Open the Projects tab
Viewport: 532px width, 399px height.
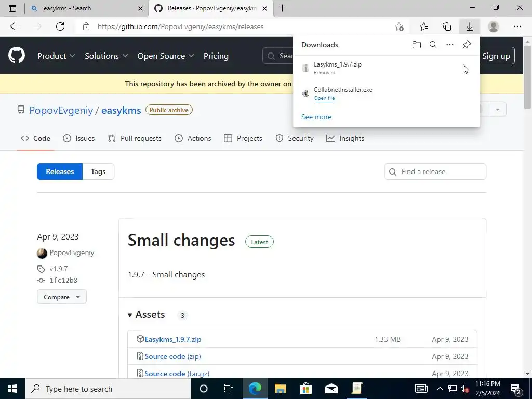pyautogui.click(x=243, y=138)
